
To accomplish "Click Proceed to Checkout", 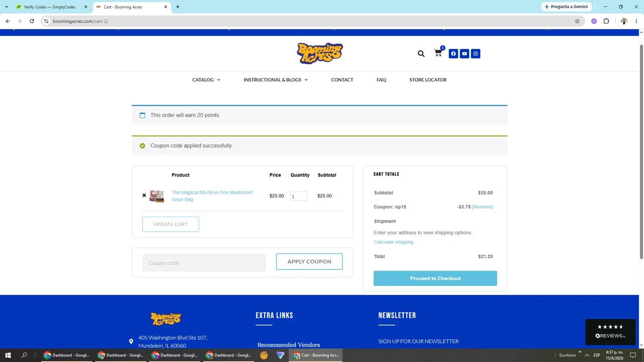I will pyautogui.click(x=435, y=278).
